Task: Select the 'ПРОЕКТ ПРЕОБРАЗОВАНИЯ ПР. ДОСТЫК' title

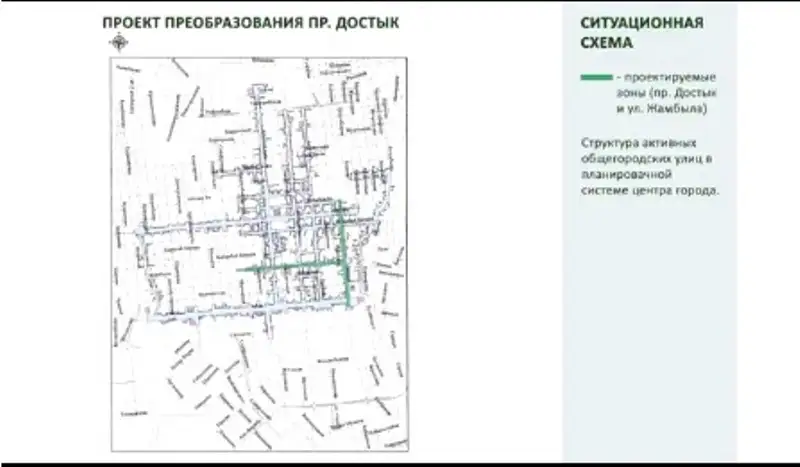Action: [251, 22]
